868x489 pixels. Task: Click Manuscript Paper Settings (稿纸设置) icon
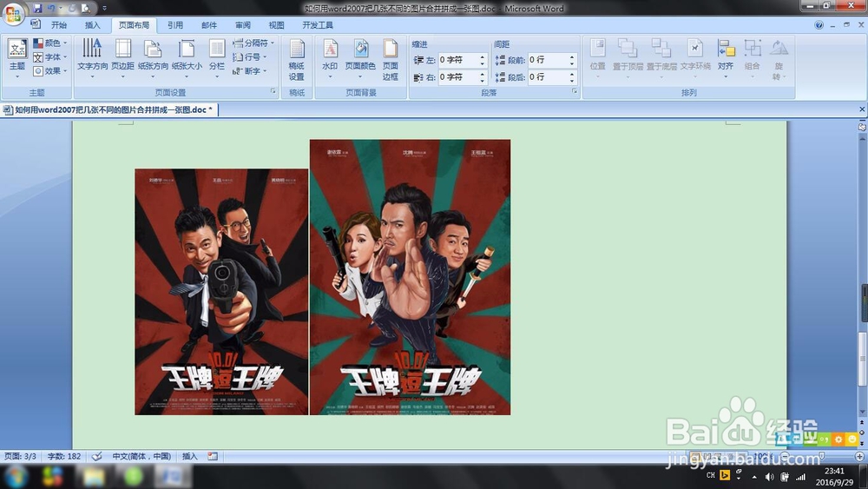tap(297, 59)
